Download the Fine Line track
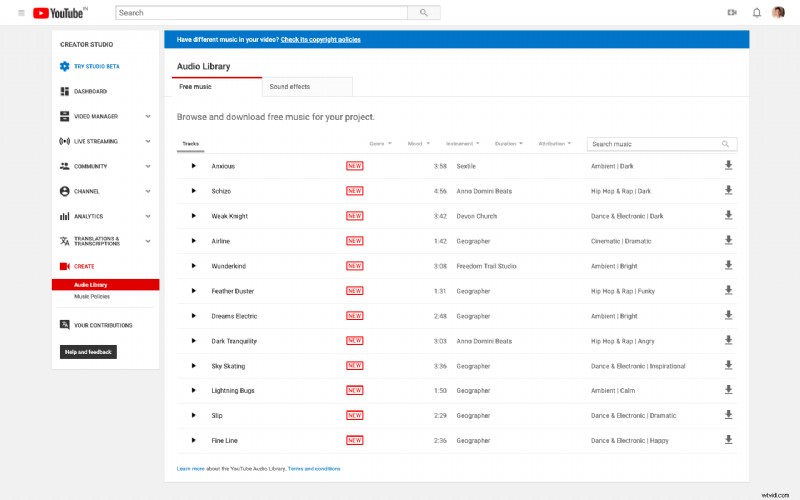The height and width of the screenshot is (500, 800). tap(728, 440)
